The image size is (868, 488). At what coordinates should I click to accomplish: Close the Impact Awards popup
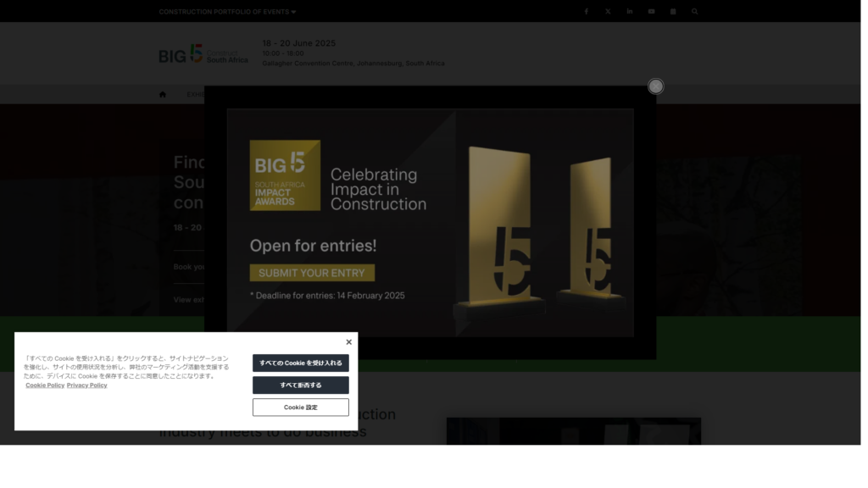click(656, 86)
